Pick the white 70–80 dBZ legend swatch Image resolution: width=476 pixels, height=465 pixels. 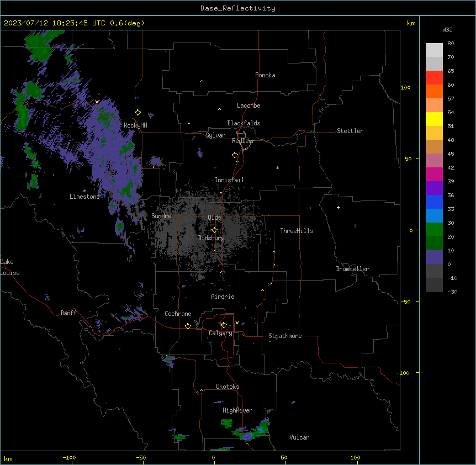coord(434,50)
